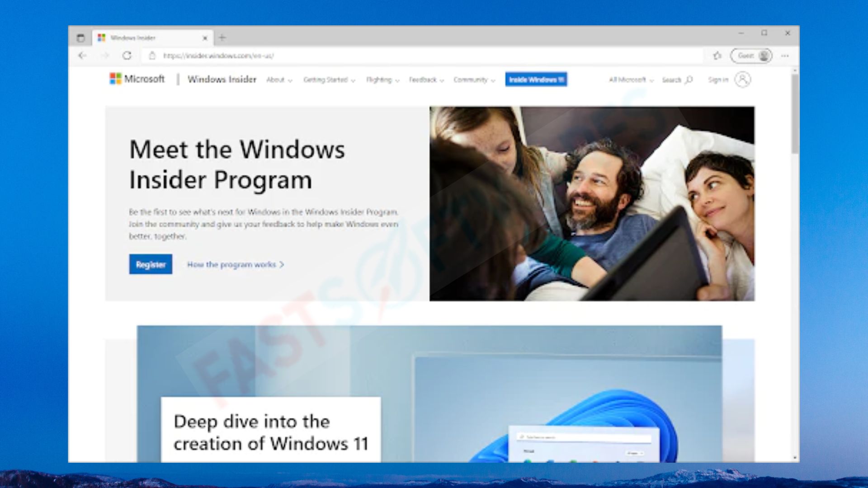Click the page vertical scrollbar thumb
This screenshot has height=488, width=868.
click(795, 114)
